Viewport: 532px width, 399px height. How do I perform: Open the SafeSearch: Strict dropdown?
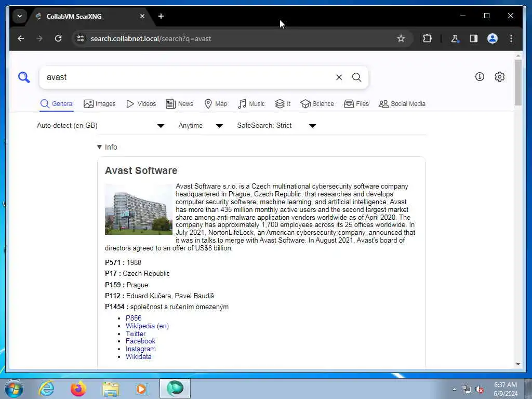pos(276,126)
